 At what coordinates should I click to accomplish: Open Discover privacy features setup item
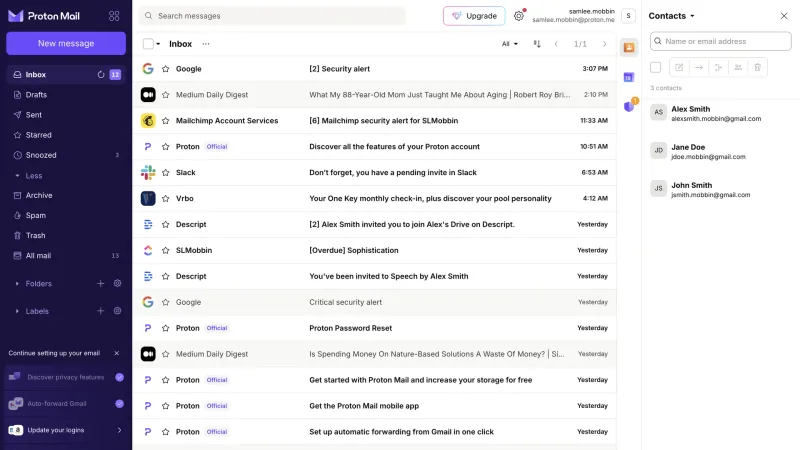[66, 377]
